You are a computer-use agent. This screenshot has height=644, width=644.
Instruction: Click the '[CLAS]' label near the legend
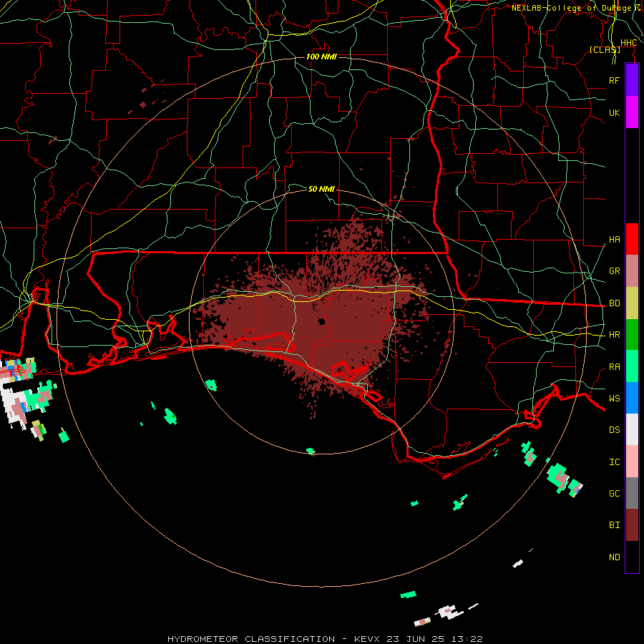coord(605,49)
